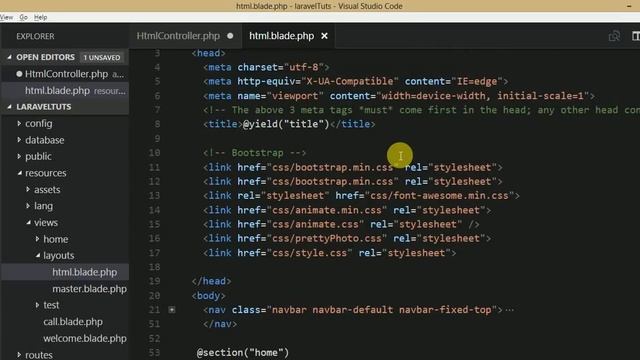Split the editor with top-right icon
The height and width of the screenshot is (360, 640).
click(636, 36)
